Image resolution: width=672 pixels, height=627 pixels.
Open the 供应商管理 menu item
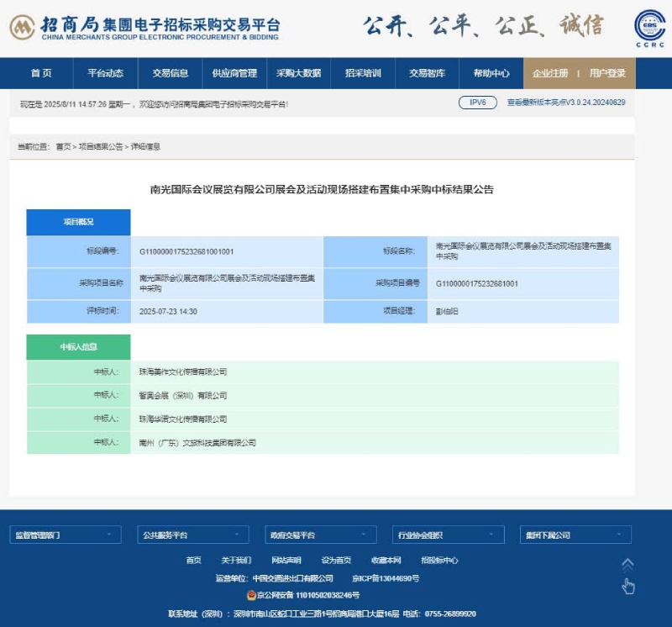coord(234,73)
